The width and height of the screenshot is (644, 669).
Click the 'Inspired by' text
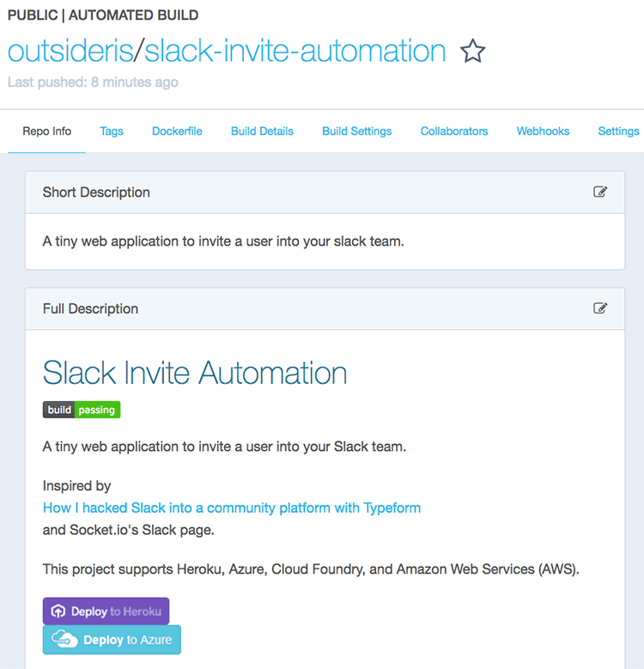click(x=76, y=486)
